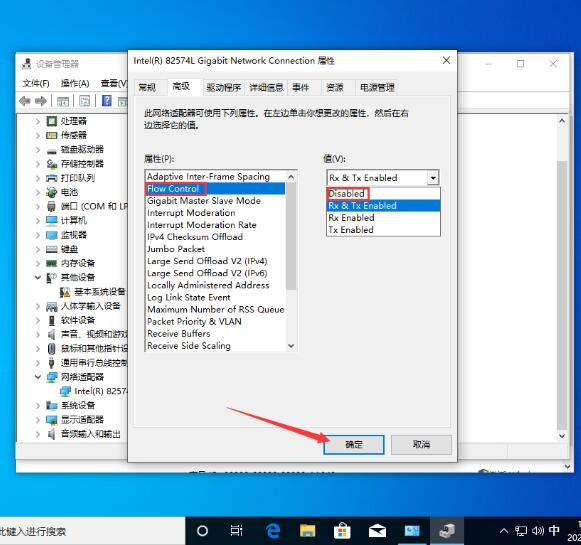Screen dimensions: 581x545
Task: Open the 文件(F) menu in Device Manager
Action: (36, 83)
